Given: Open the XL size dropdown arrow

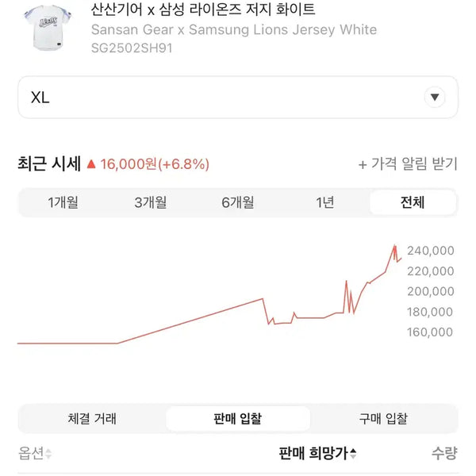Looking at the screenshot, I should (435, 97).
